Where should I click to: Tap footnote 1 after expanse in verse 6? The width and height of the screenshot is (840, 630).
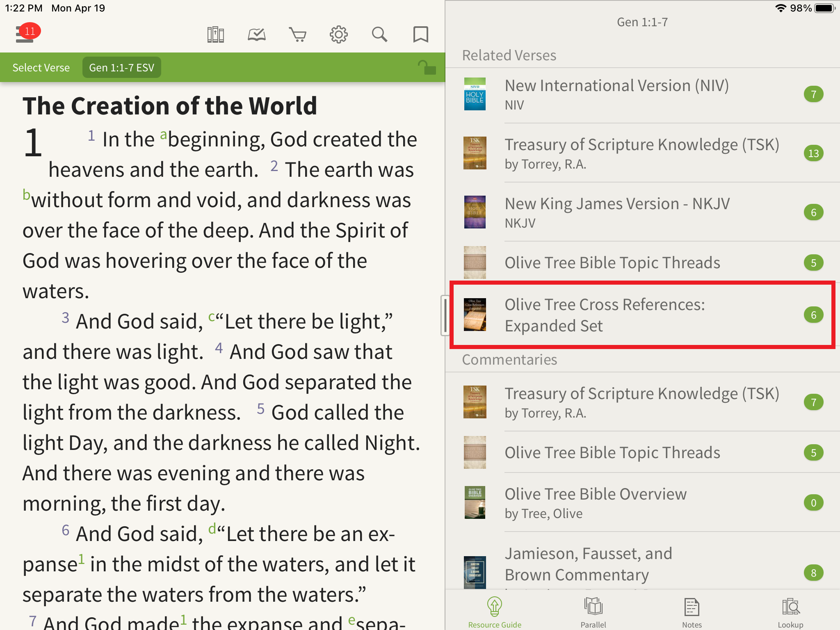coord(82,559)
